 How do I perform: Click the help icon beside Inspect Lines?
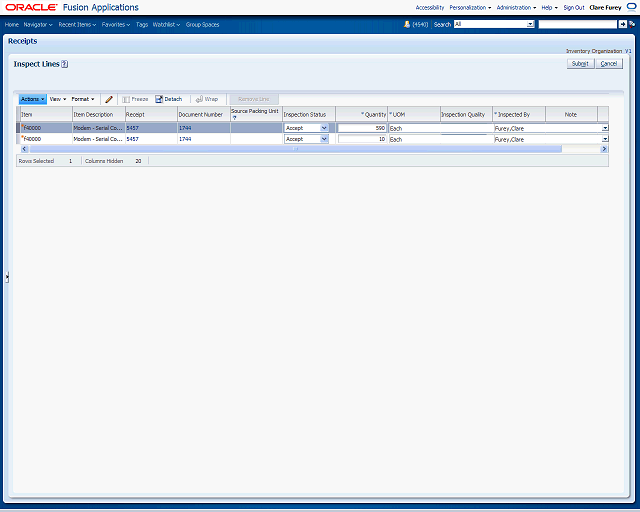pos(64,64)
